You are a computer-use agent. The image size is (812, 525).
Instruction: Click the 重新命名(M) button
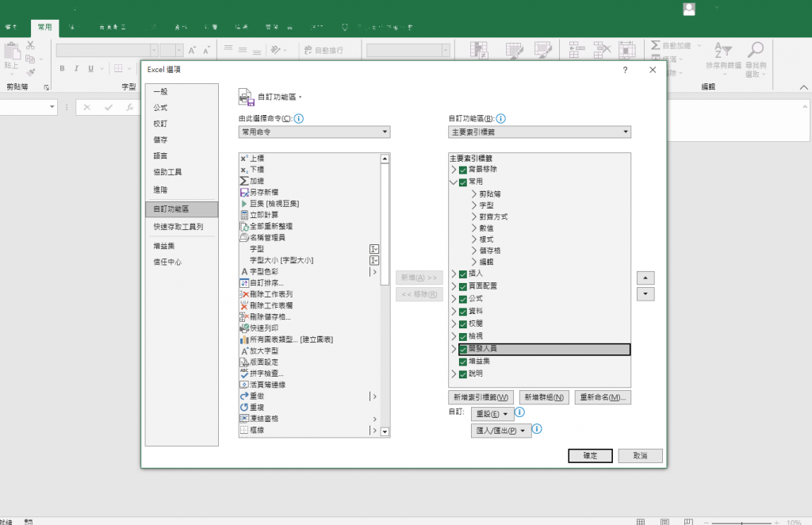(603, 397)
